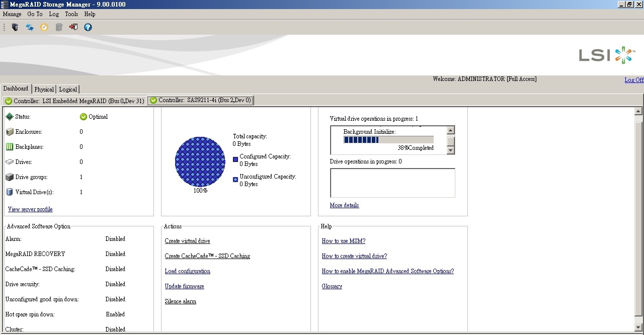Open the Update firmware action
The image size is (644, 335).
[184, 286]
